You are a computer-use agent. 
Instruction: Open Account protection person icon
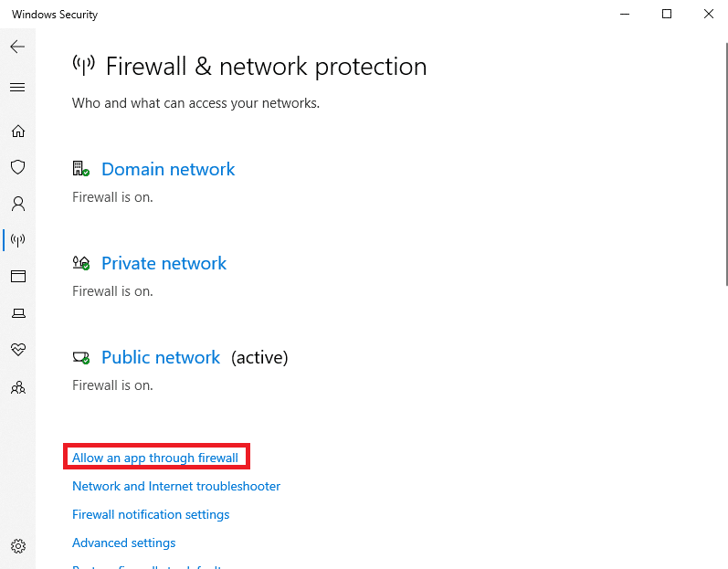[x=18, y=204]
